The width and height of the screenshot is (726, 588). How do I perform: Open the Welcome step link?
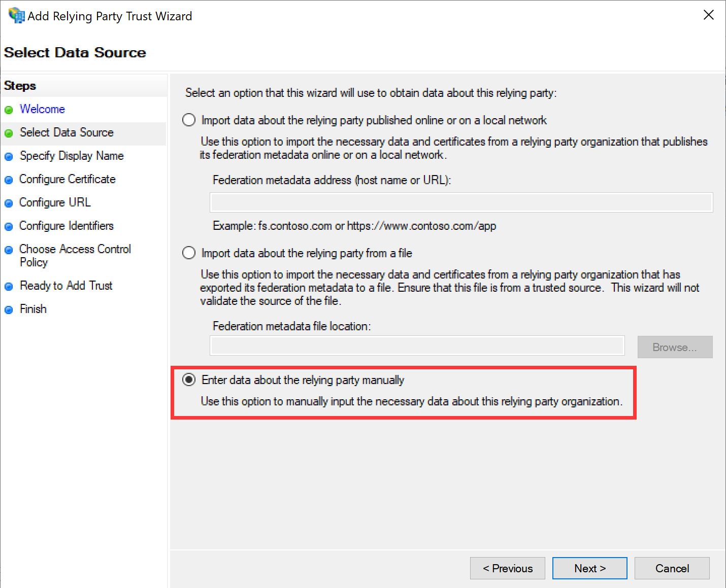tap(42, 109)
